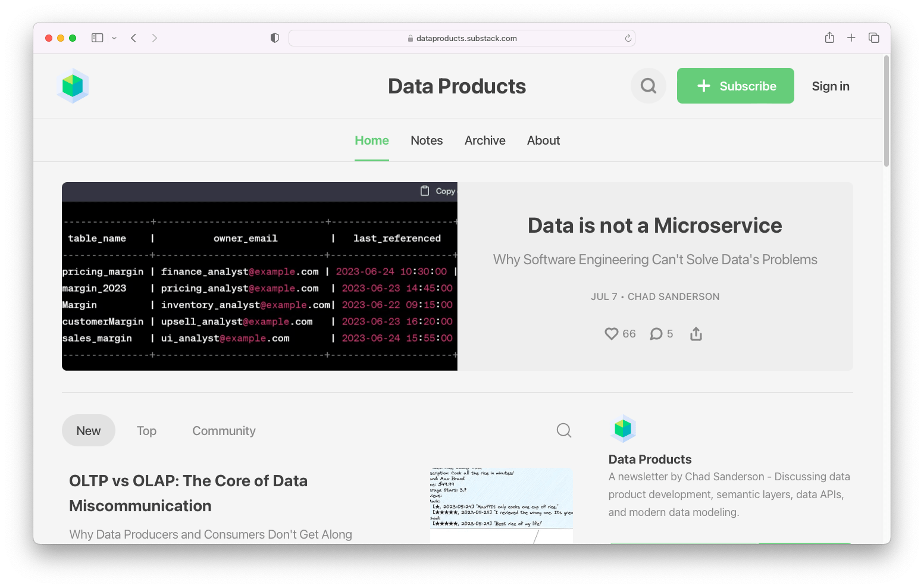Go back with the Safari back arrow
Image resolution: width=924 pixels, height=588 pixels.
tap(134, 38)
